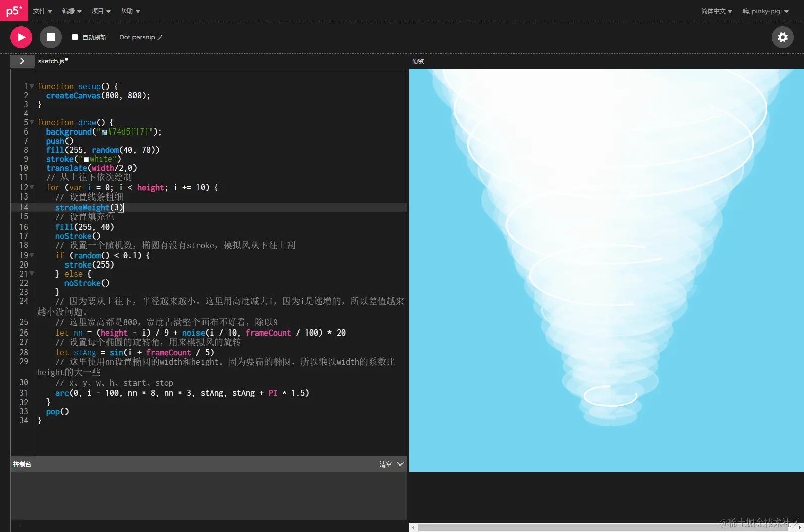The height and width of the screenshot is (532, 804).
Task: Expand the file sidebar with the arrow
Action: (22, 61)
